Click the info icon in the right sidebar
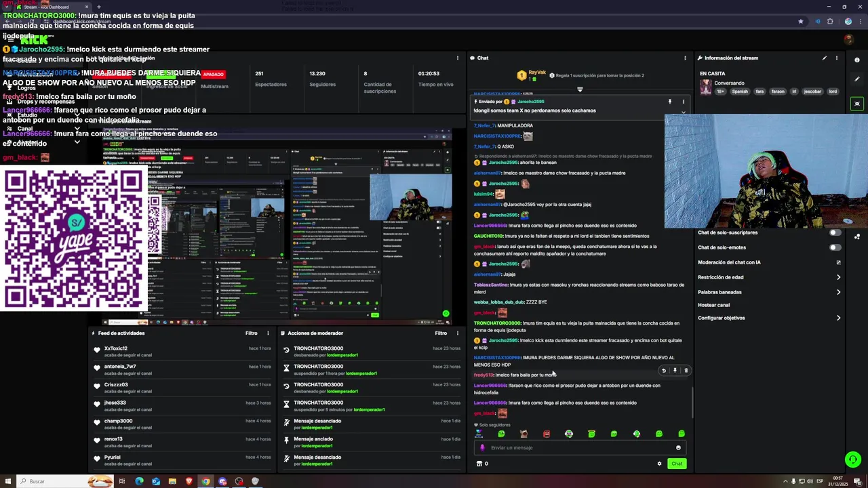 pyautogui.click(x=857, y=60)
